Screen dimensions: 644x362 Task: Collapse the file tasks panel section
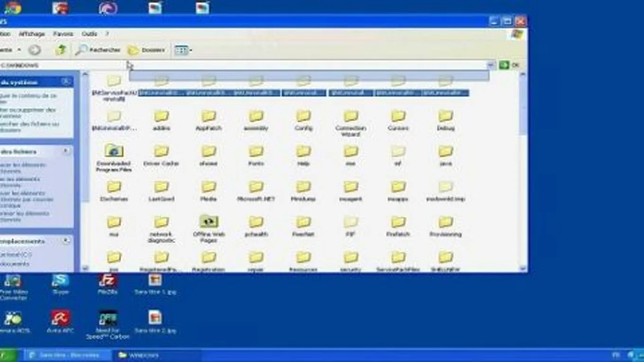[x=66, y=151]
